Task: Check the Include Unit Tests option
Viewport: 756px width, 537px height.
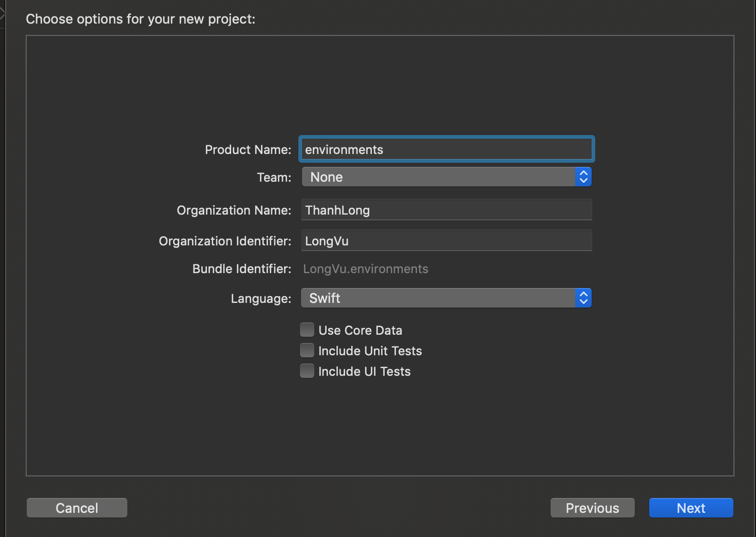Action: click(307, 350)
